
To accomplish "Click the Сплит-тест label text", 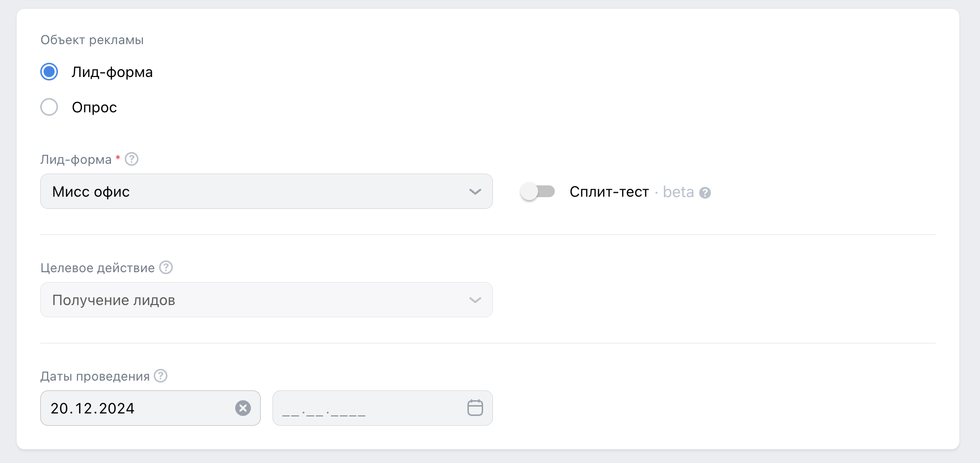I will (609, 192).
